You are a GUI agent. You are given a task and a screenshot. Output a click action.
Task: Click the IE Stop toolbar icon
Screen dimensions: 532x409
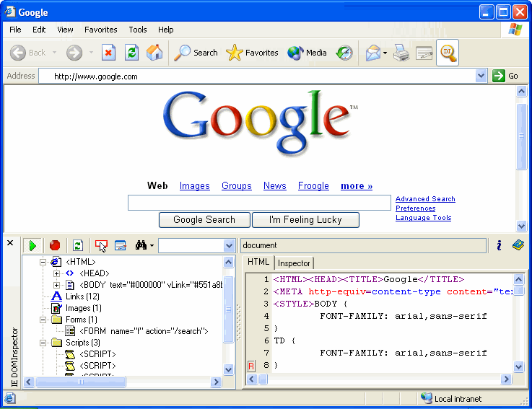tap(108, 53)
